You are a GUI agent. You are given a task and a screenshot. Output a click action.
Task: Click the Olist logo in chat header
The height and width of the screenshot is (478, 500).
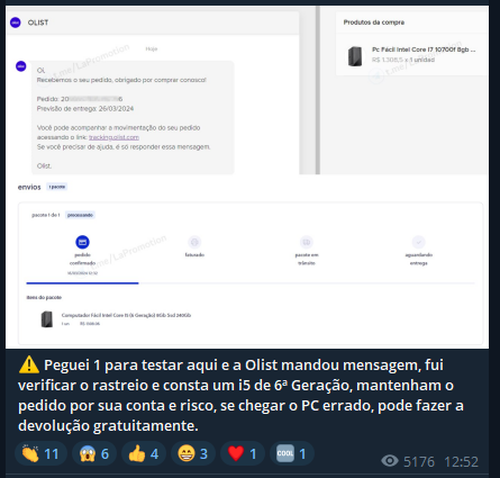pos(15,23)
